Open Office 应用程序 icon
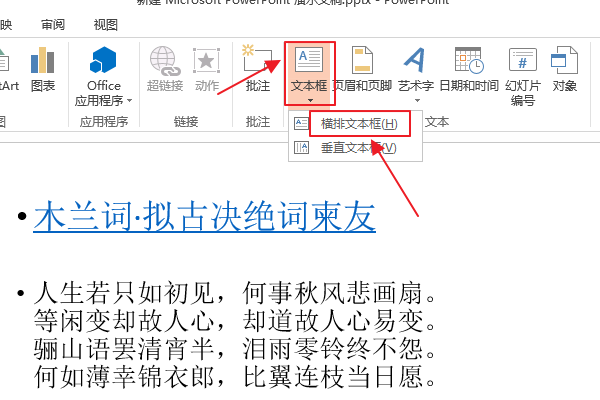 click(103, 60)
